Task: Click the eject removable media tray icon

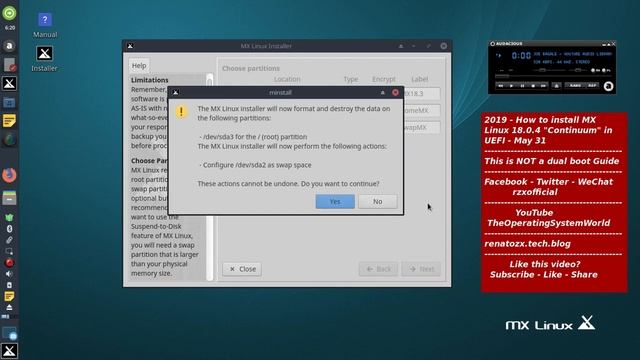Action: (9, 307)
